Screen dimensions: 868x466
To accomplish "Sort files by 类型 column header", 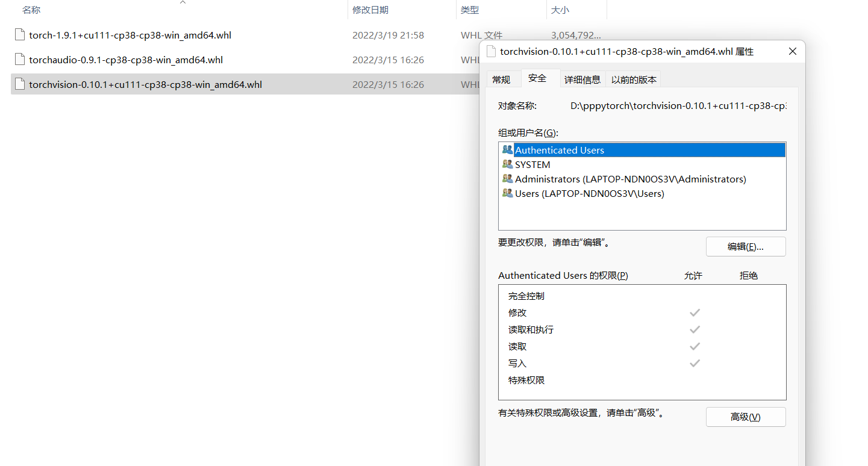I will pyautogui.click(x=470, y=10).
